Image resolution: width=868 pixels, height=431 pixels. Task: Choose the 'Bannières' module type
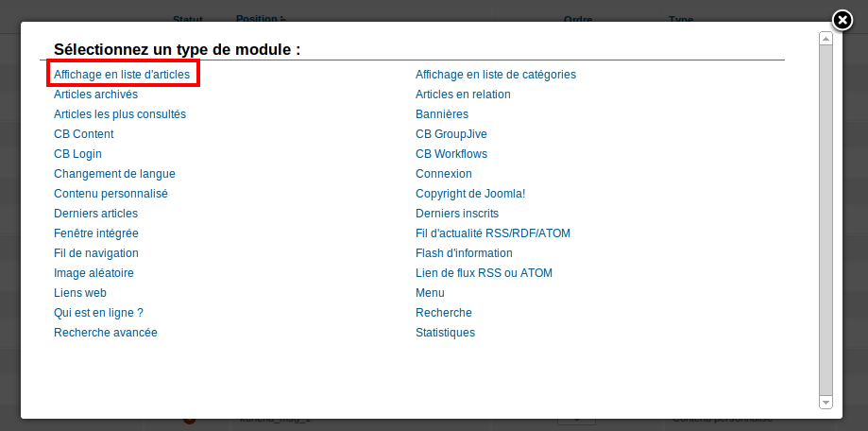(442, 114)
